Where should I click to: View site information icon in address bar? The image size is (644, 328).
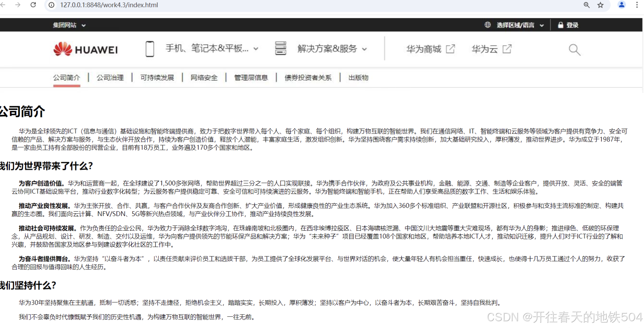(x=52, y=5)
